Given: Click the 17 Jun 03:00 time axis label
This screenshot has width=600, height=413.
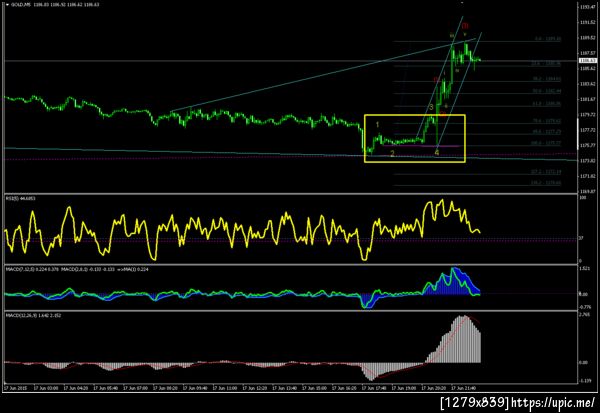Looking at the screenshot, I should coord(46,388).
